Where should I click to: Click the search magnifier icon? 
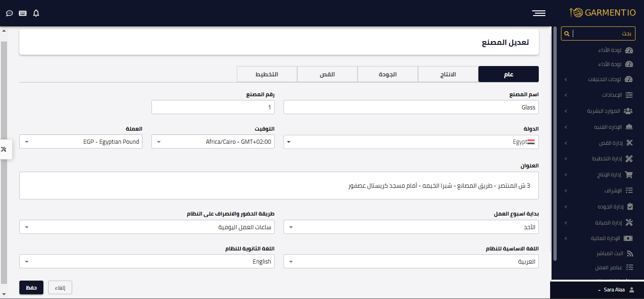(x=567, y=33)
